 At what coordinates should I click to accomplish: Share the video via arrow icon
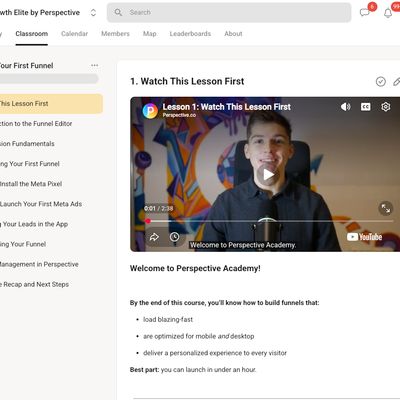click(154, 237)
